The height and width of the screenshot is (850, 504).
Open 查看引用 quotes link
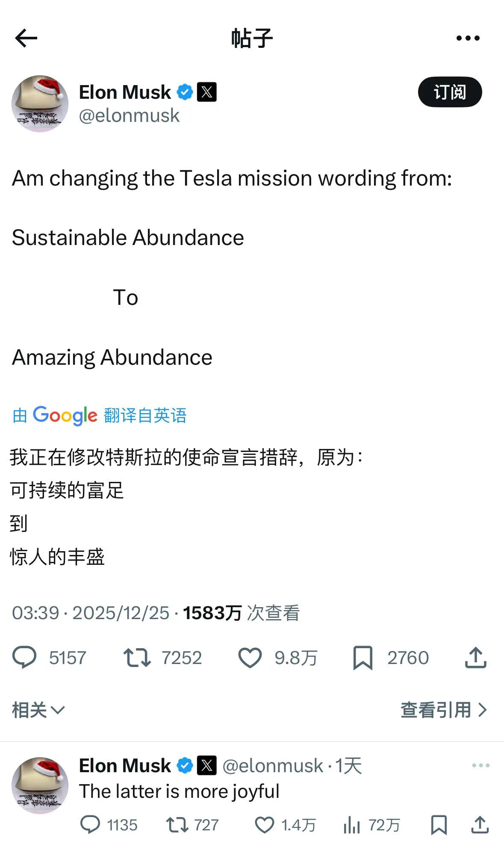[x=443, y=710]
